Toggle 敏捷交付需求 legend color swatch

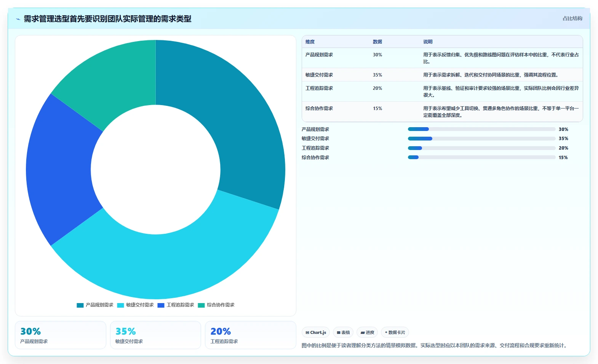pyautogui.click(x=120, y=305)
